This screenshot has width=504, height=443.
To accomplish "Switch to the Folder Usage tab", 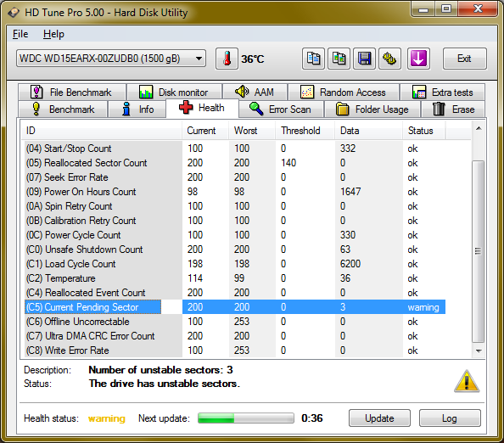I will [372, 109].
